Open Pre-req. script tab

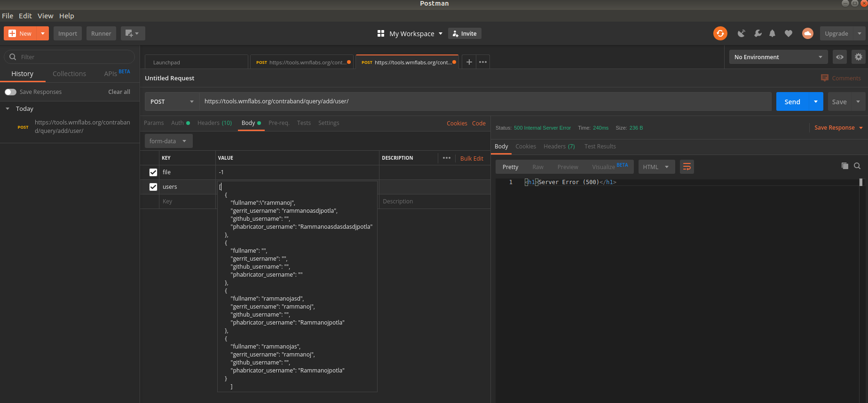click(x=279, y=123)
